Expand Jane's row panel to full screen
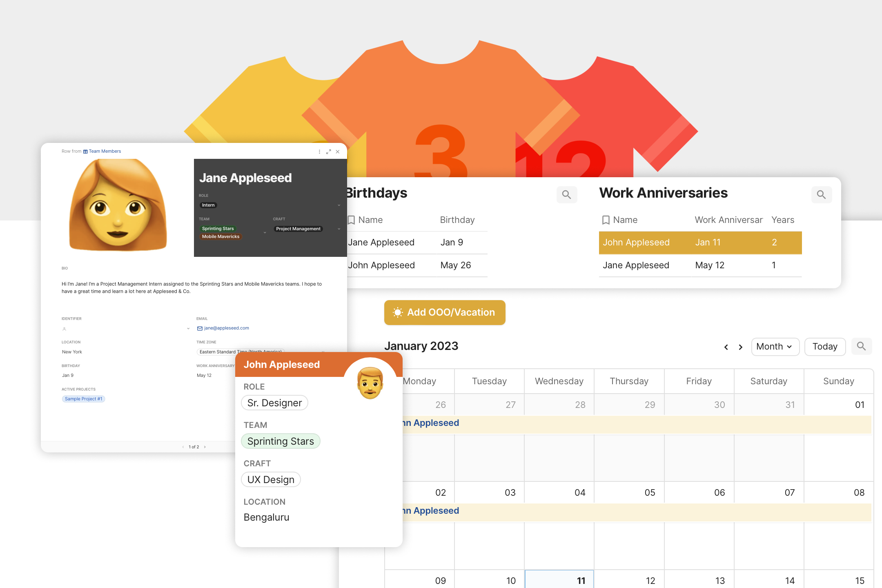This screenshot has height=588, width=882. 328,151
